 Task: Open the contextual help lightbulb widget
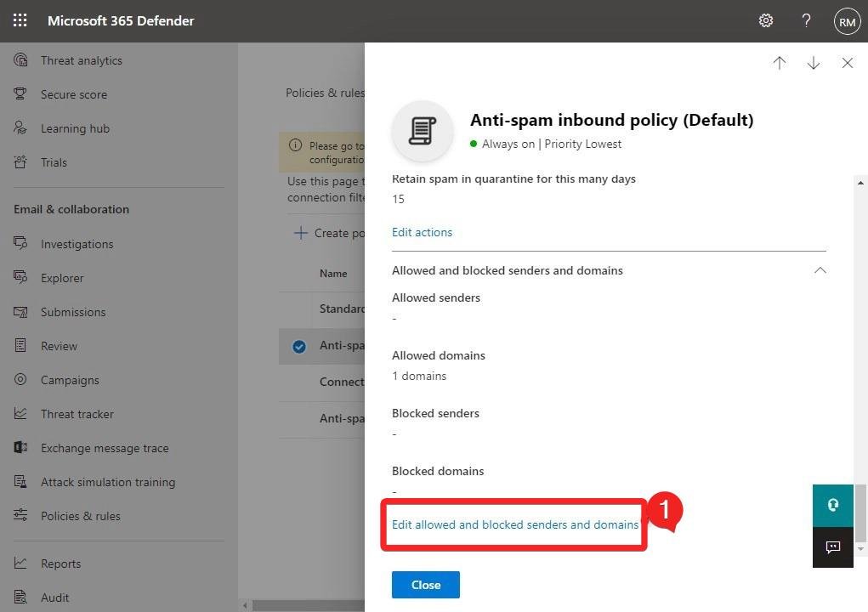point(832,505)
